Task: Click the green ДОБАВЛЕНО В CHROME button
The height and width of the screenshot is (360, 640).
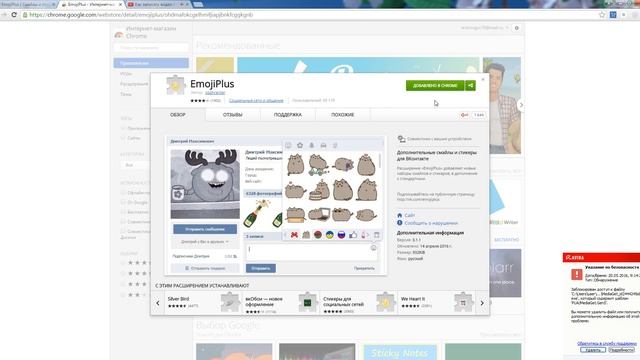Action: (435, 85)
